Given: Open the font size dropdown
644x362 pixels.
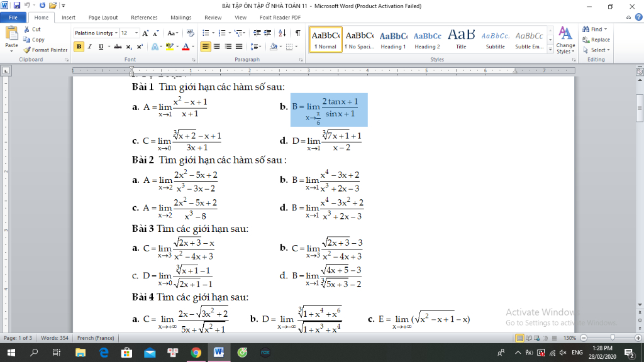Looking at the screenshot, I should pos(136,33).
